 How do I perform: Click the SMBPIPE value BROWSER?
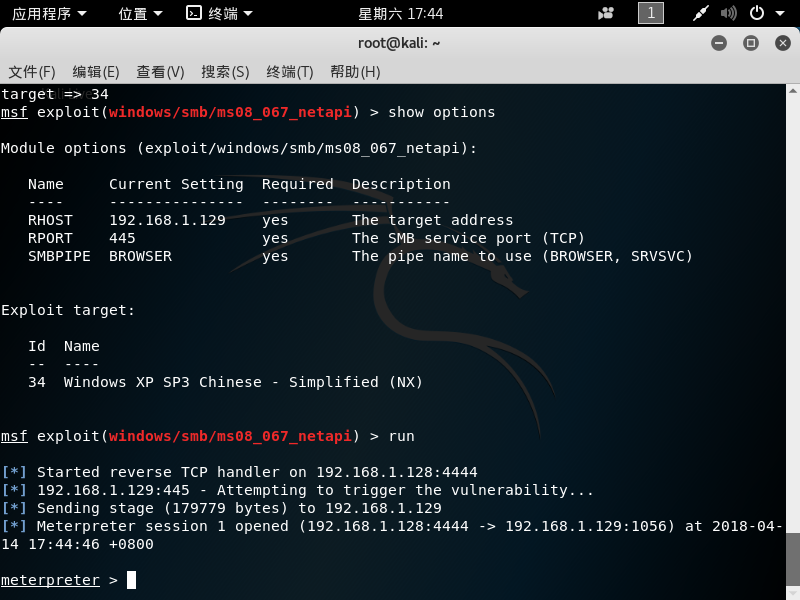pos(140,256)
